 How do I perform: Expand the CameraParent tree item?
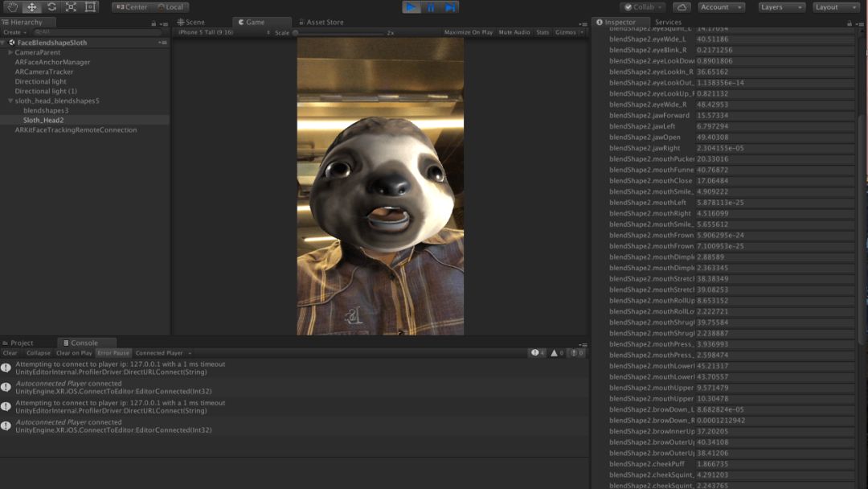10,52
